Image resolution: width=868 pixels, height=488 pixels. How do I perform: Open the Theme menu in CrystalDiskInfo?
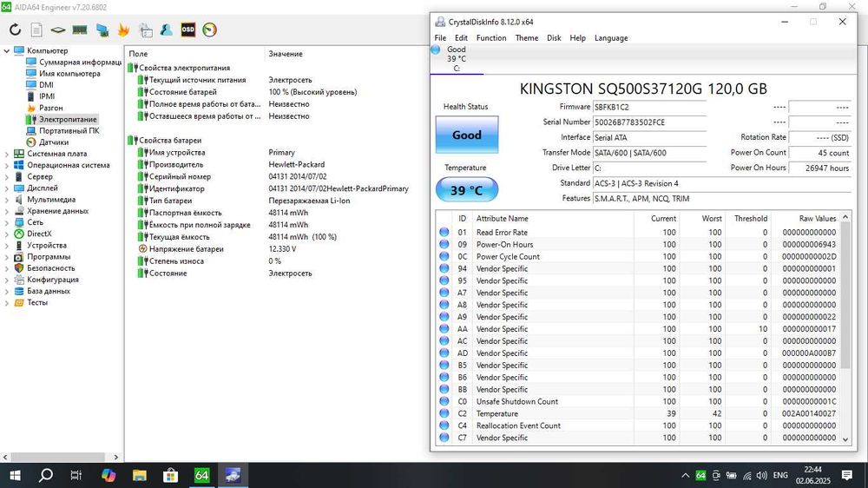pos(527,37)
